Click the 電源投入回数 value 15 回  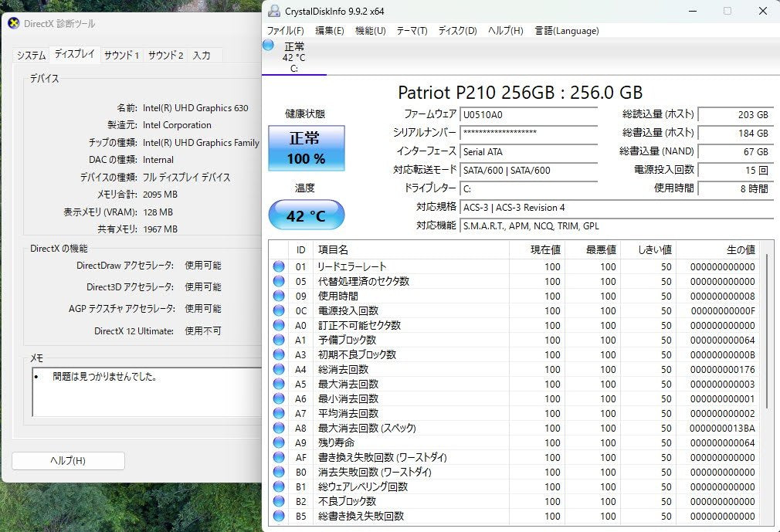[736, 171]
